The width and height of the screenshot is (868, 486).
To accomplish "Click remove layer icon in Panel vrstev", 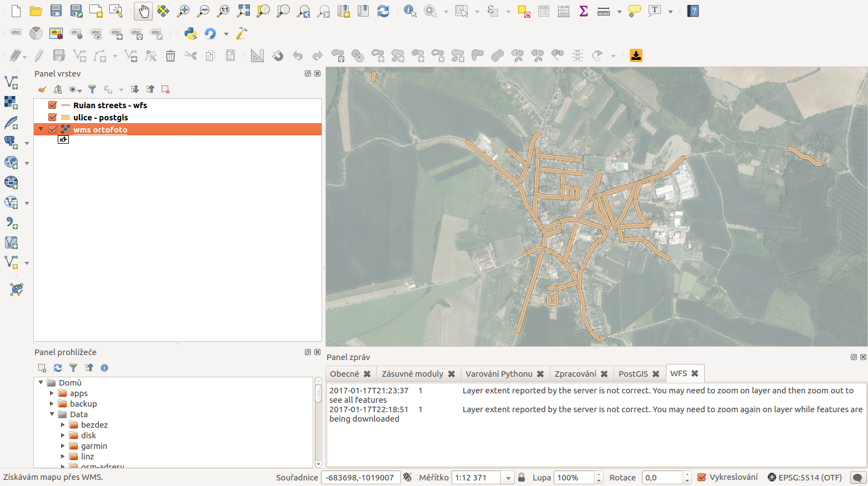I will [x=165, y=89].
